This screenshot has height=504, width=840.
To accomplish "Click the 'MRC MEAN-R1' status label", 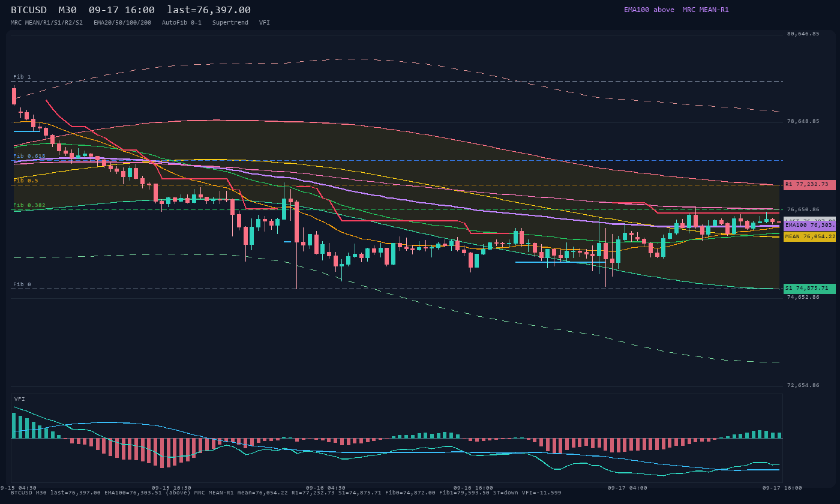I will pos(706,10).
